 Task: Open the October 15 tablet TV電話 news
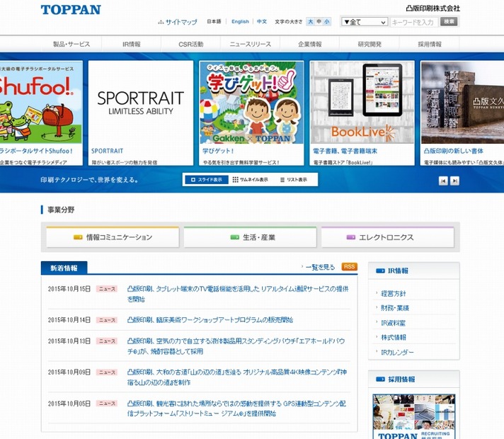click(238, 294)
